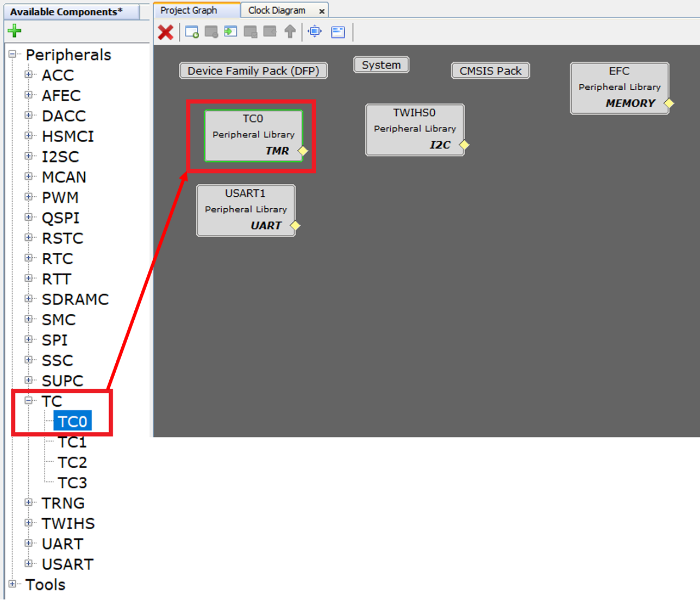Click the green plus add component icon
Image resolution: width=700 pixels, height=602 pixels.
tap(15, 31)
